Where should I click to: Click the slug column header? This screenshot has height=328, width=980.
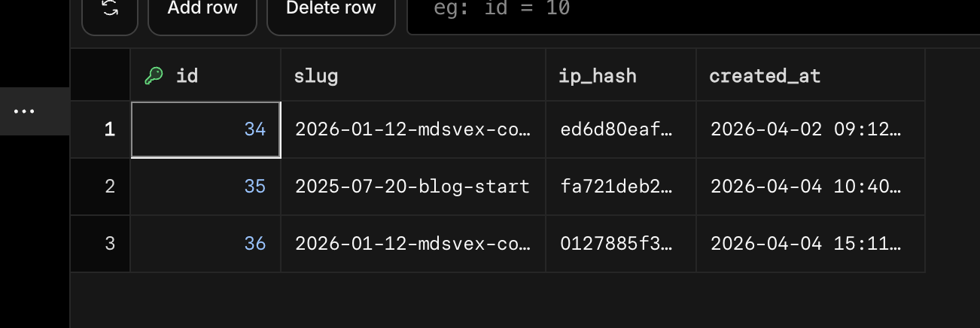pos(316,75)
